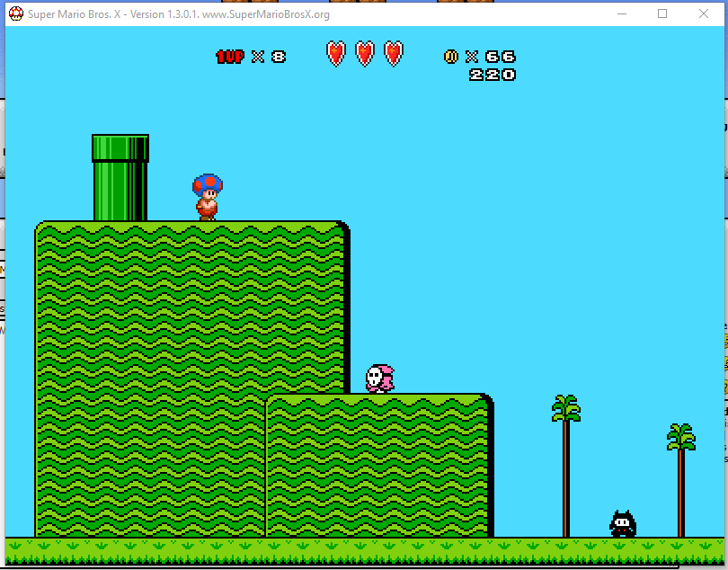Maximize the Super Mario Bros. X window

point(662,14)
